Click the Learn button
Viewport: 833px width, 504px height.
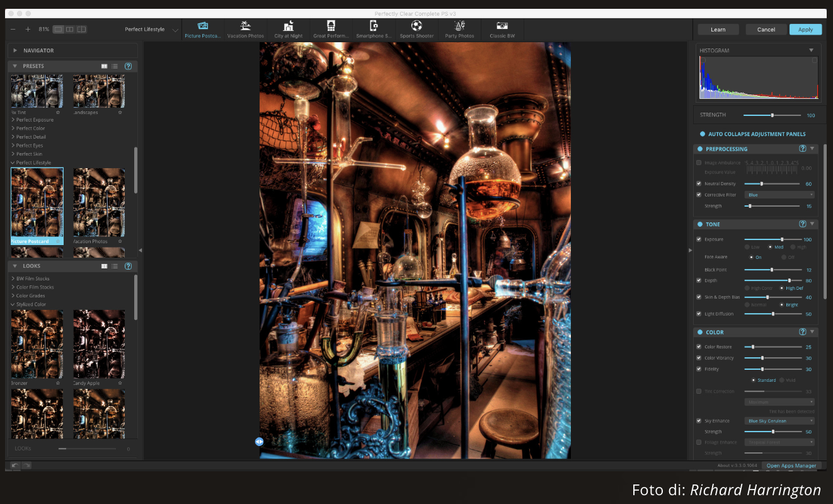click(x=718, y=30)
